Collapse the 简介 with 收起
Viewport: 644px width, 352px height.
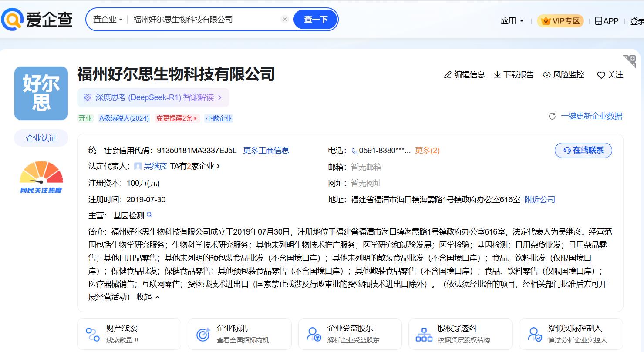148,297
